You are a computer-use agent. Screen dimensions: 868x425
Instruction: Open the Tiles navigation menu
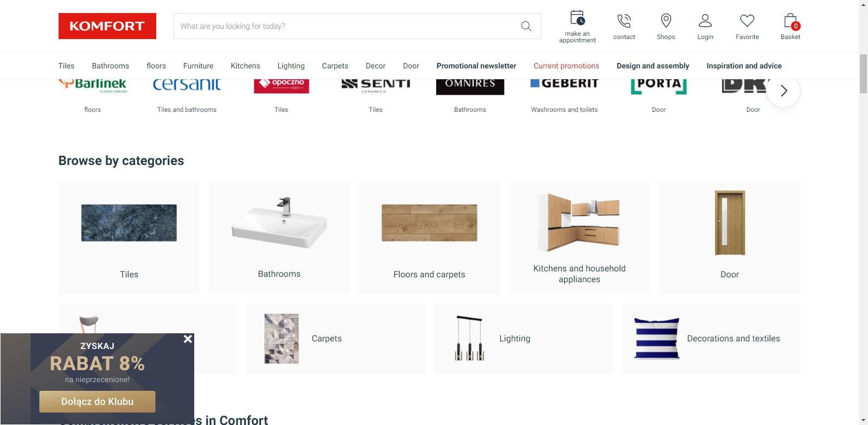[x=66, y=66]
